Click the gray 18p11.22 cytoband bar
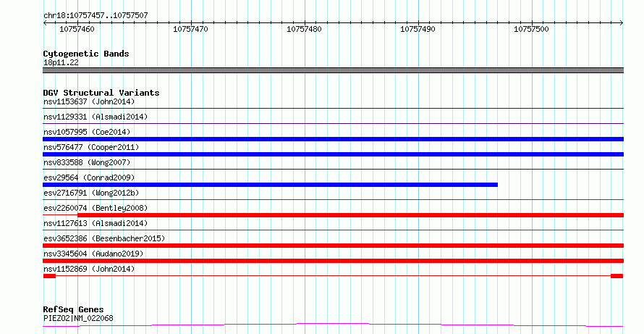 [x=333, y=70]
